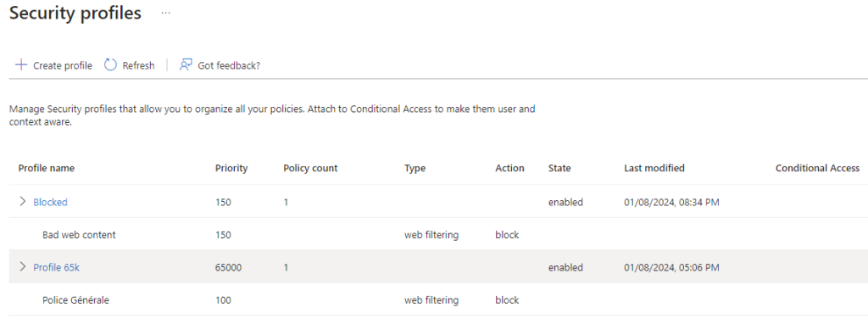Open the Blocked profile link
The image size is (868, 324).
(50, 202)
